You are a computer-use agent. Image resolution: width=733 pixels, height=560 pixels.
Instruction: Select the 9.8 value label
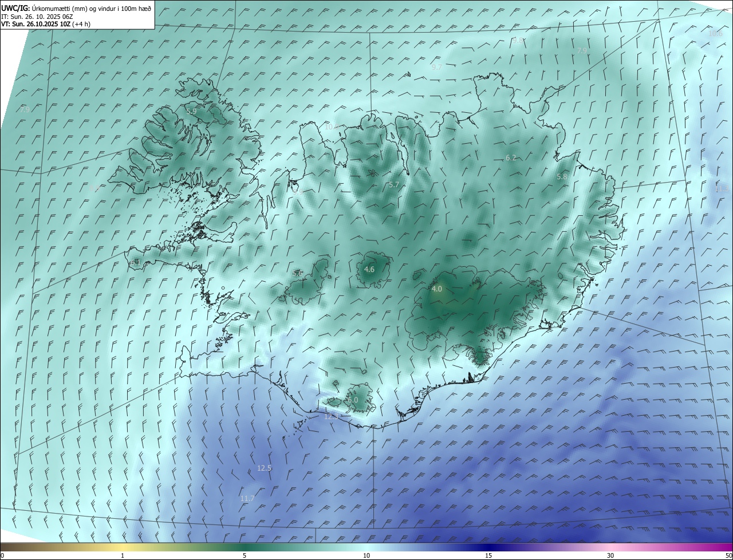pyautogui.click(x=518, y=41)
